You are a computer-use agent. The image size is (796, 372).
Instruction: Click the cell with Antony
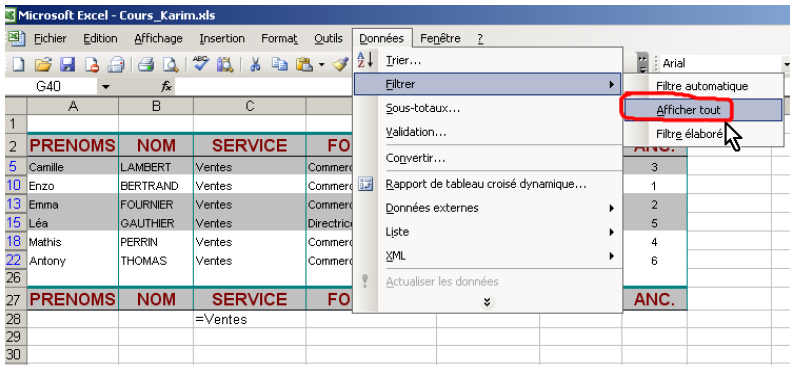(x=73, y=261)
